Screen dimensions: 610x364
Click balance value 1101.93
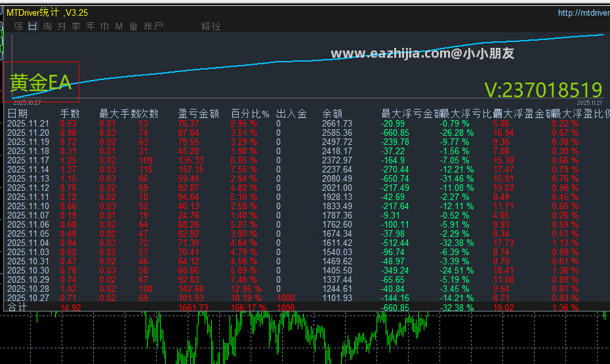(337, 298)
